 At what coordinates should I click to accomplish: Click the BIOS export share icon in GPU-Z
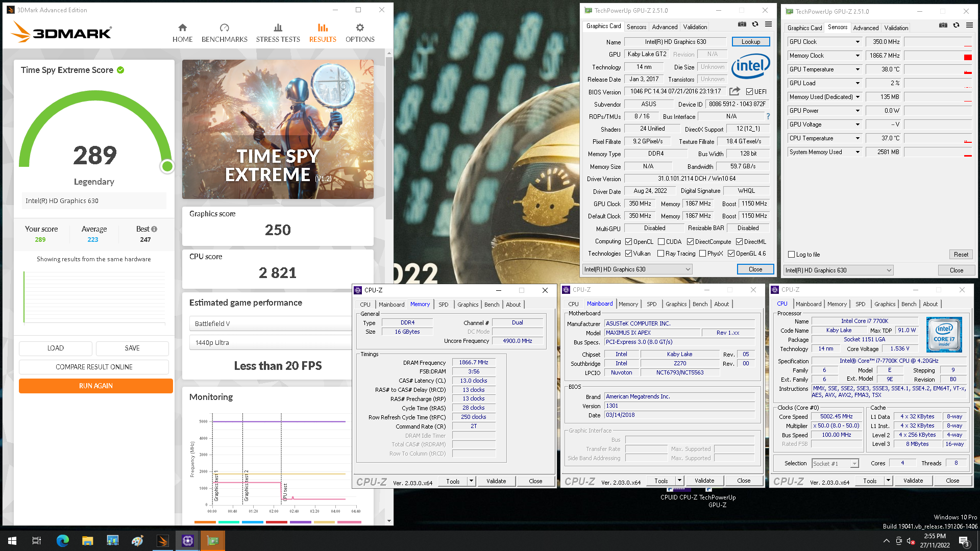[734, 91]
